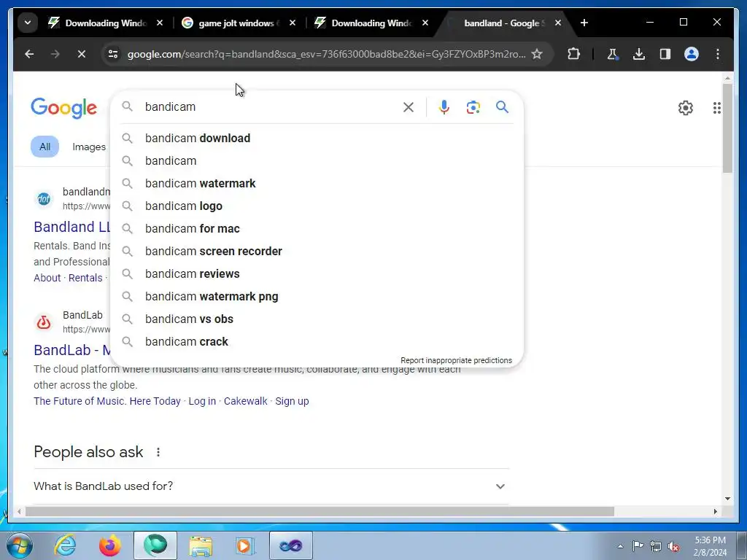This screenshot has height=560, width=747.
Task: Choose suggestion bandicam reviews
Action: [317, 274]
